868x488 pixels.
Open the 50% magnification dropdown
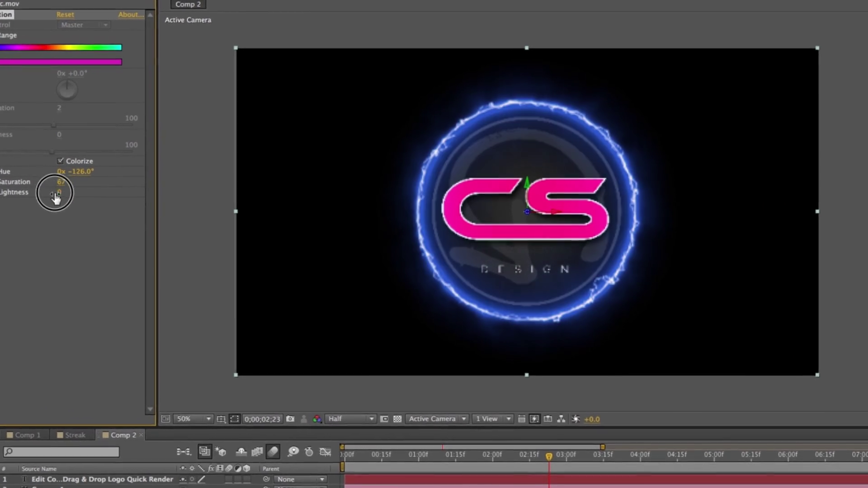click(193, 419)
